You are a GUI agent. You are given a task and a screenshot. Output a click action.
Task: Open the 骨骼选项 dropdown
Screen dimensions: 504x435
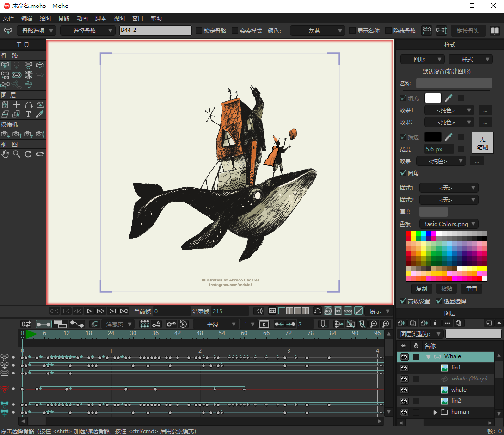pos(37,31)
